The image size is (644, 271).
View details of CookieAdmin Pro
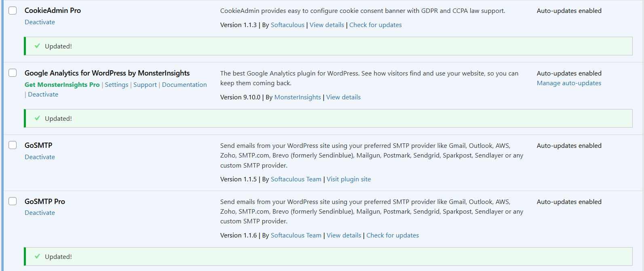click(327, 25)
